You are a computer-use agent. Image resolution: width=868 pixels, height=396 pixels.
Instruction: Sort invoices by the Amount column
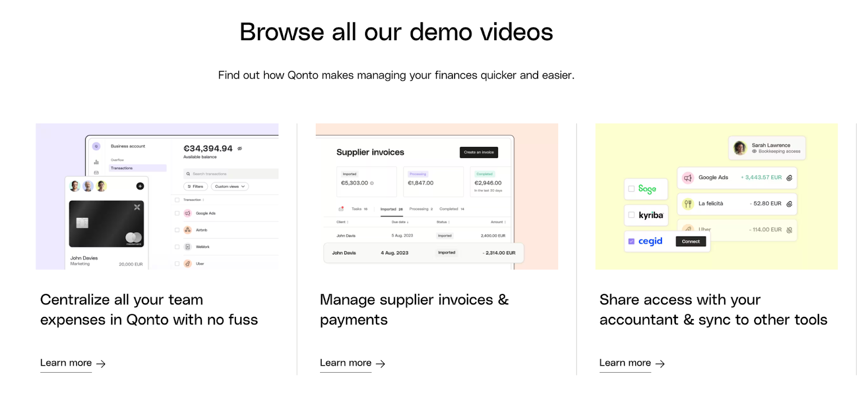coord(498,222)
